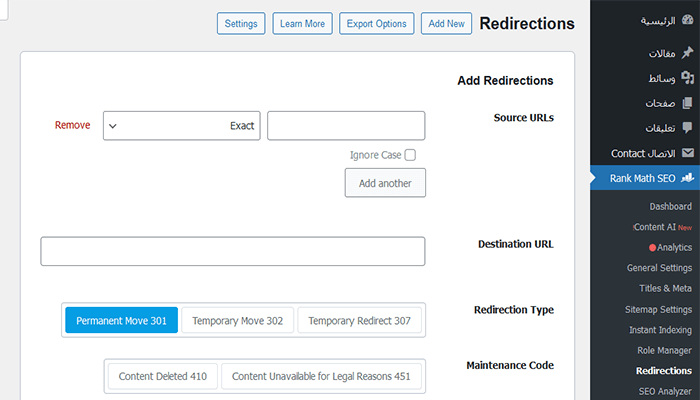The image size is (700, 400).
Task: Click the red Analytics notification dot
Action: [653, 247]
